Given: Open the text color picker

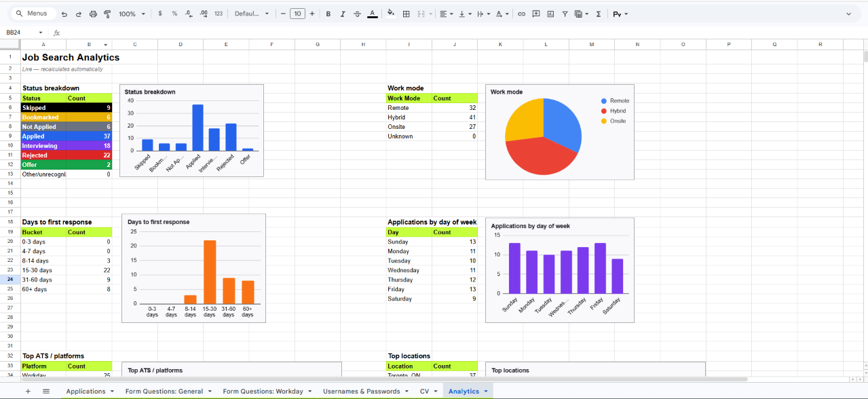Looking at the screenshot, I should (372, 14).
